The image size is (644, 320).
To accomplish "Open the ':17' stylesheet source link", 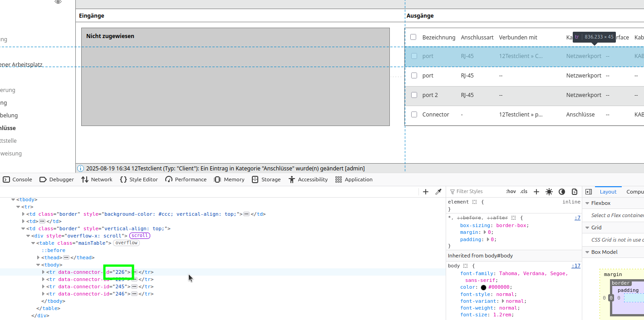I will click(576, 266).
